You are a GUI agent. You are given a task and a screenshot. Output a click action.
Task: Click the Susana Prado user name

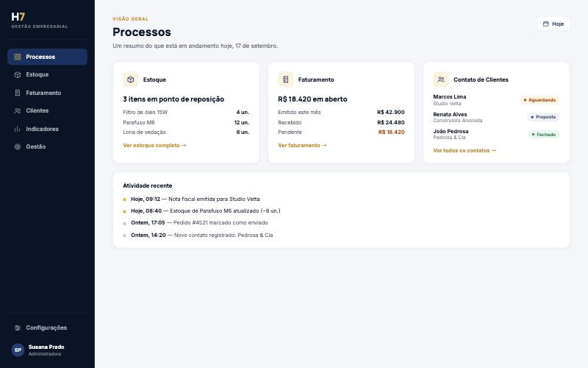46,347
